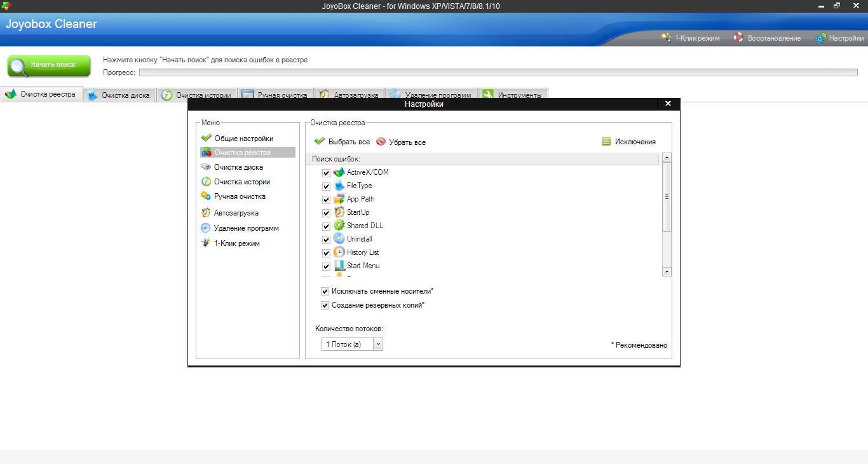Open the Исключения text link

pos(635,142)
